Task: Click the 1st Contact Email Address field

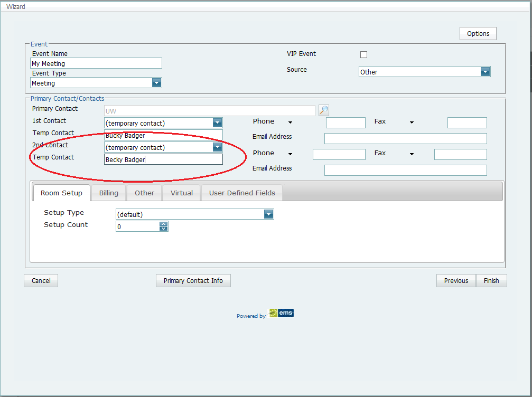Action: tap(405, 138)
